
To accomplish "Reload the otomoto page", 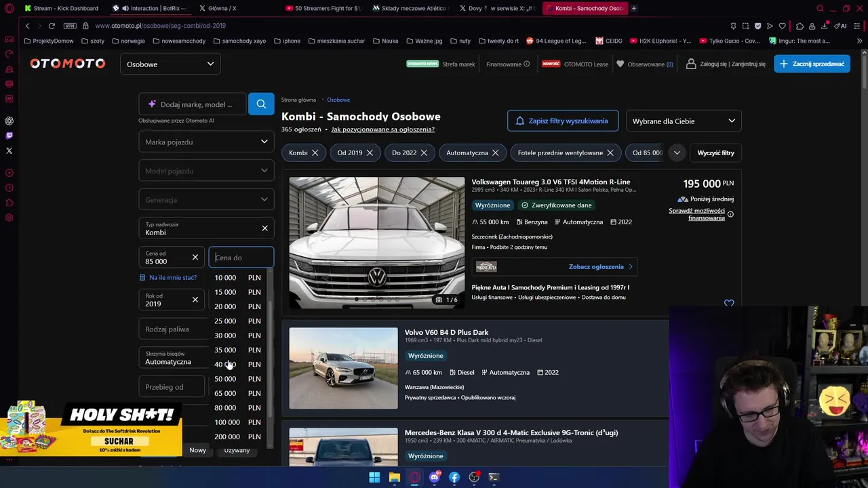I will point(52,26).
